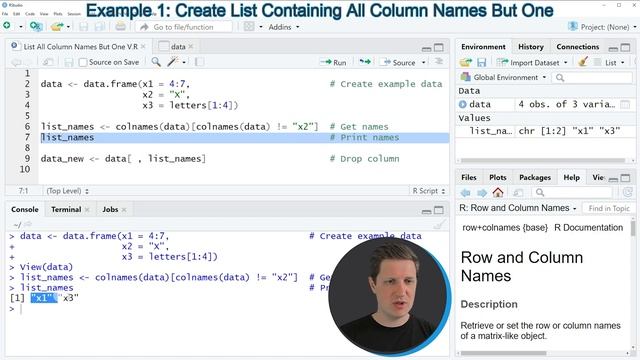Click the Show document outline icon

[439, 62]
